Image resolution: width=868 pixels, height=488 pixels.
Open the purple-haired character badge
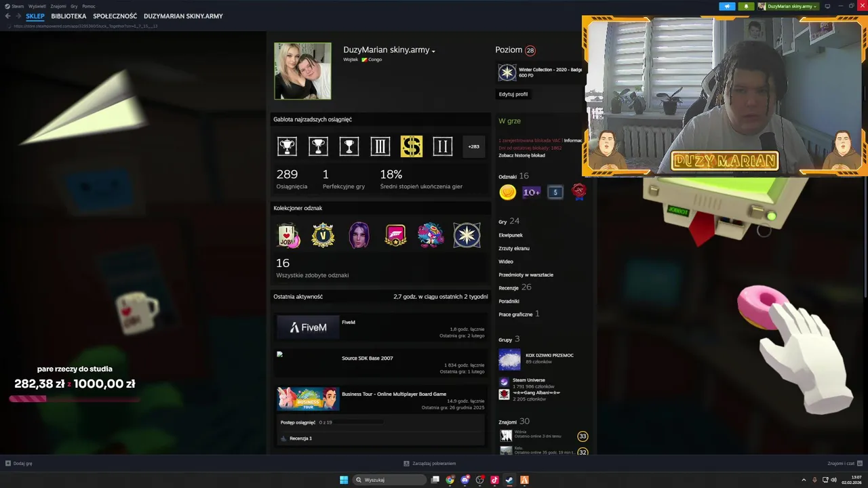(x=359, y=235)
